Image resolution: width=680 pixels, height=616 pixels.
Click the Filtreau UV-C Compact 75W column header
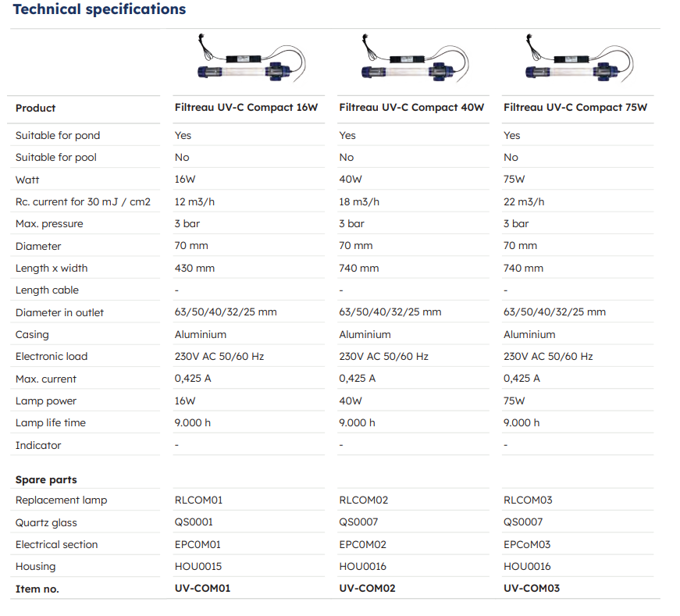[x=575, y=108]
